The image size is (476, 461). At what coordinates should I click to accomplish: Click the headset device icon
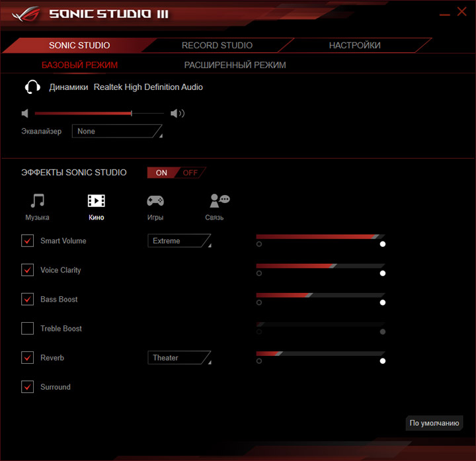coord(32,87)
